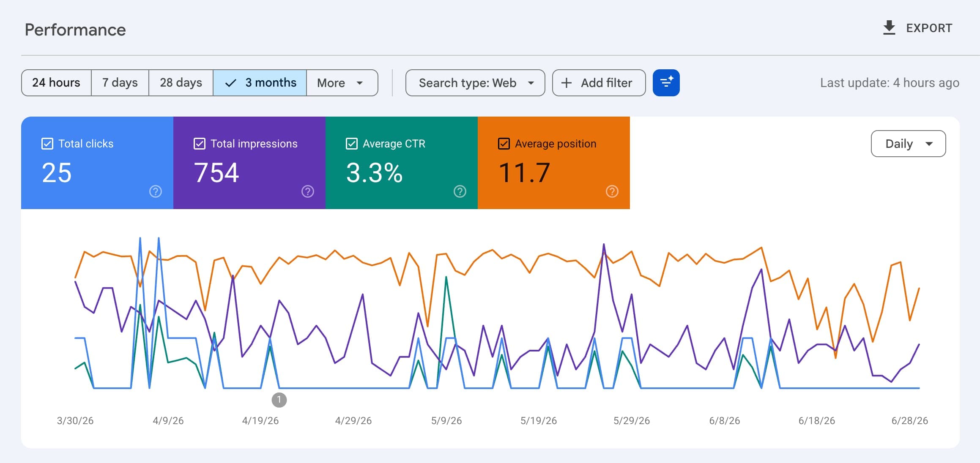Uncheck the Total impressions checkbox
980x463 pixels.
pyautogui.click(x=200, y=144)
